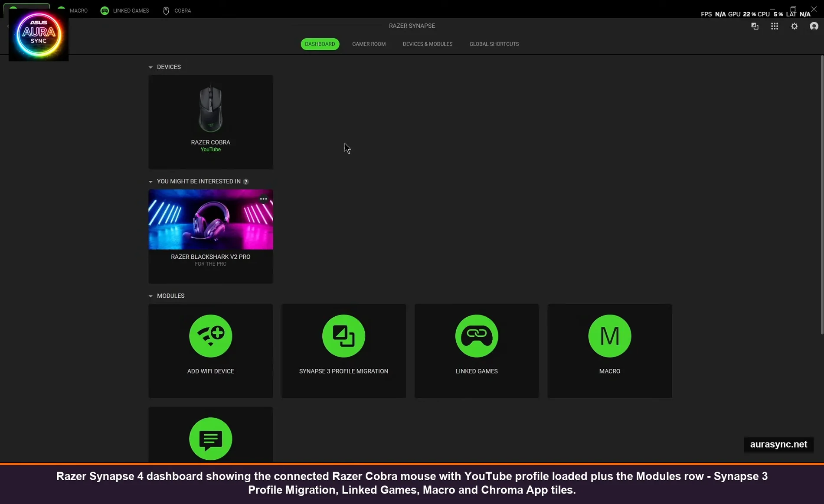Open the Macro module
Image resolution: width=824 pixels, height=504 pixels.
(609, 351)
